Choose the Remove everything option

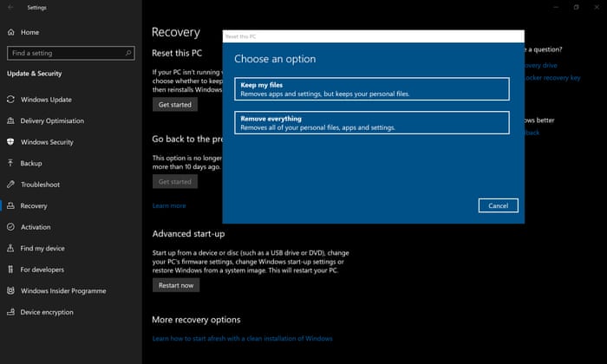tap(371, 122)
